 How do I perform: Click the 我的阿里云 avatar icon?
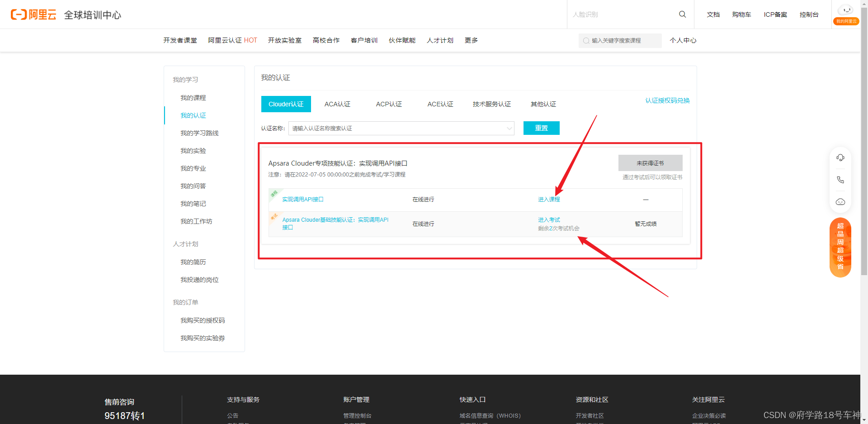point(846,10)
